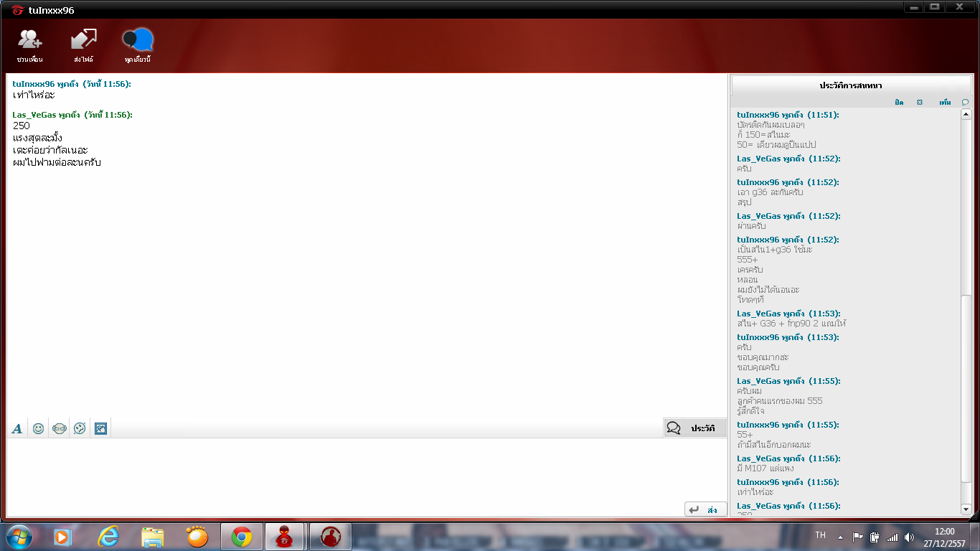This screenshot has width=980, height=551.
Task: Click the message '250' in main chat
Action: (x=22, y=126)
